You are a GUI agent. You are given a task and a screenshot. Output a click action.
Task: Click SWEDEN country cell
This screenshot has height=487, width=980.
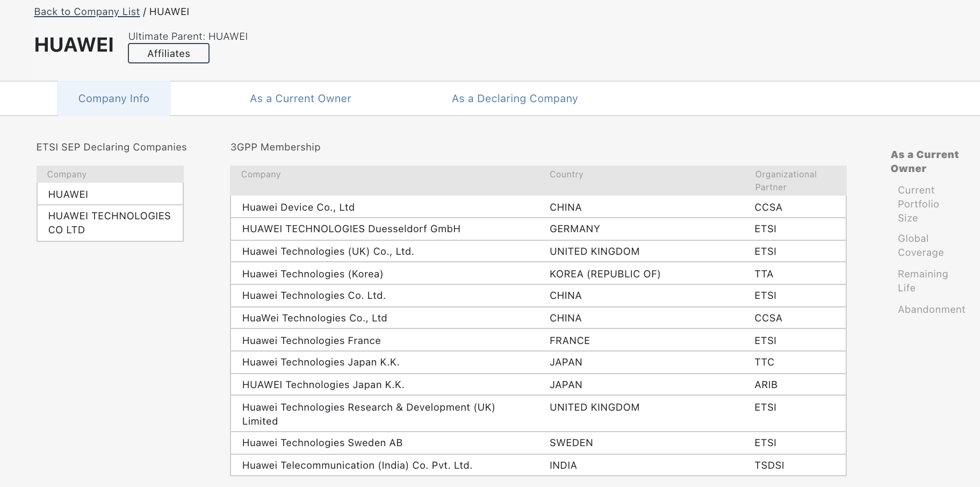point(571,443)
